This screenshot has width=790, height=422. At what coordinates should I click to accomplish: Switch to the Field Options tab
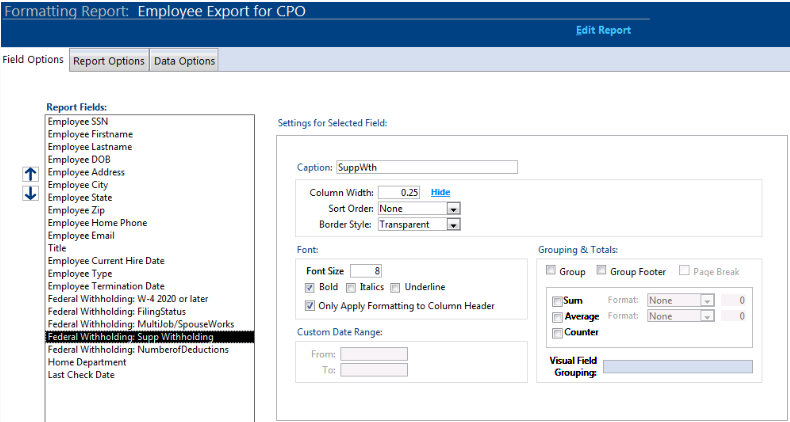tap(33, 59)
